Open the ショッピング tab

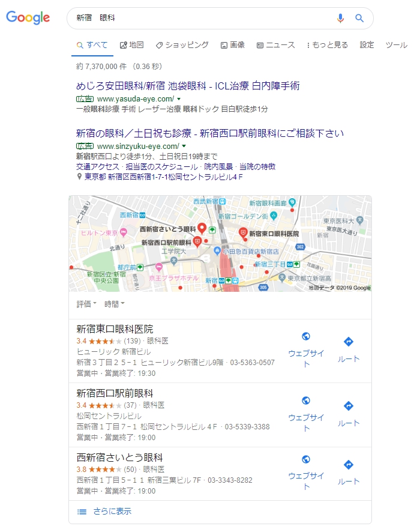182,45
